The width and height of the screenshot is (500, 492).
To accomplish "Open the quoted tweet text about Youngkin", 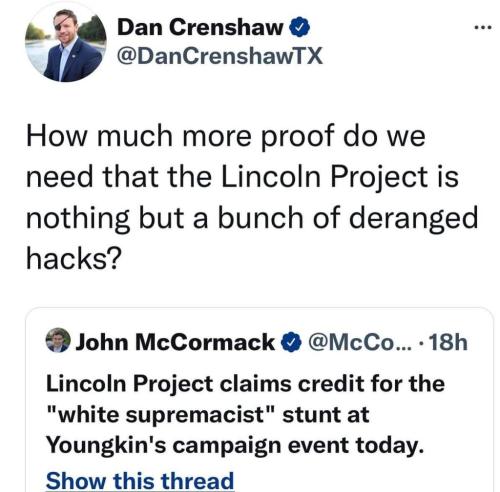I will [245, 414].
